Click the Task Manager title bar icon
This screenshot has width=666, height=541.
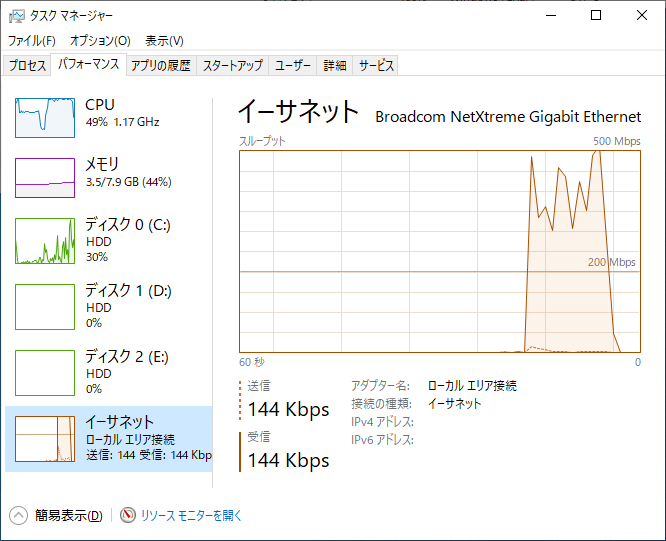[x=17, y=16]
